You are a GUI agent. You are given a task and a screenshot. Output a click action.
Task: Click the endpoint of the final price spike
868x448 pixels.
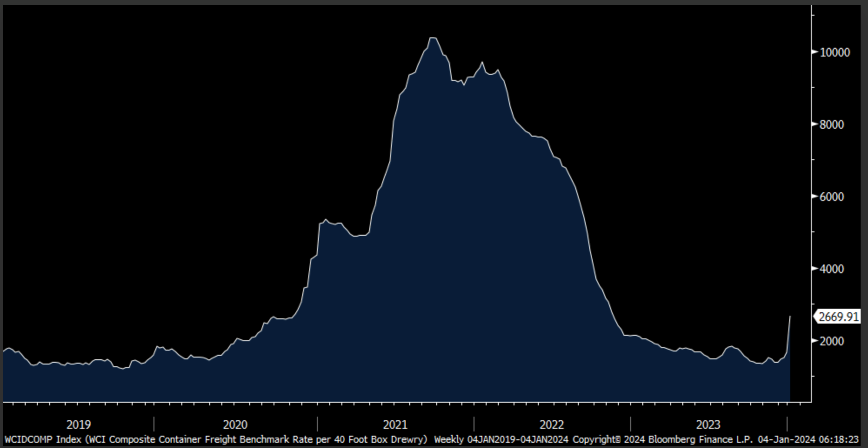click(790, 317)
